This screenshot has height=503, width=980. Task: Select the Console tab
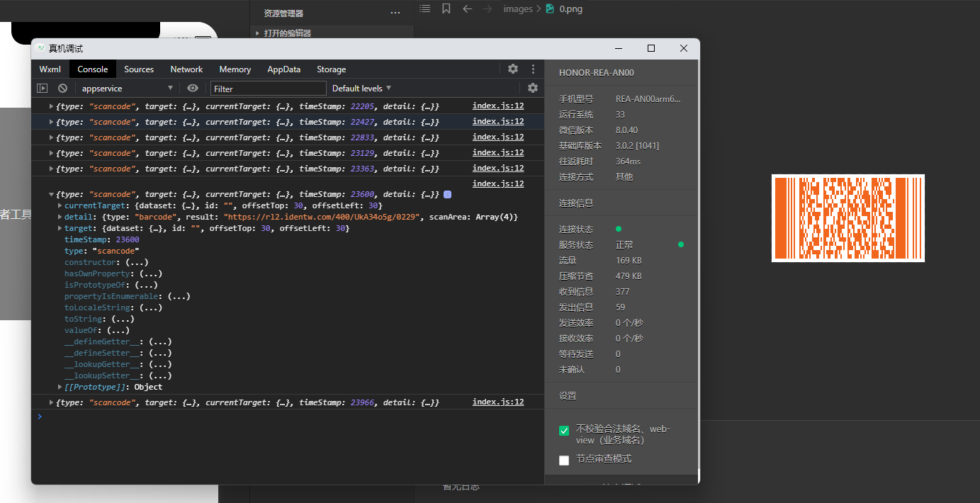[x=93, y=69]
